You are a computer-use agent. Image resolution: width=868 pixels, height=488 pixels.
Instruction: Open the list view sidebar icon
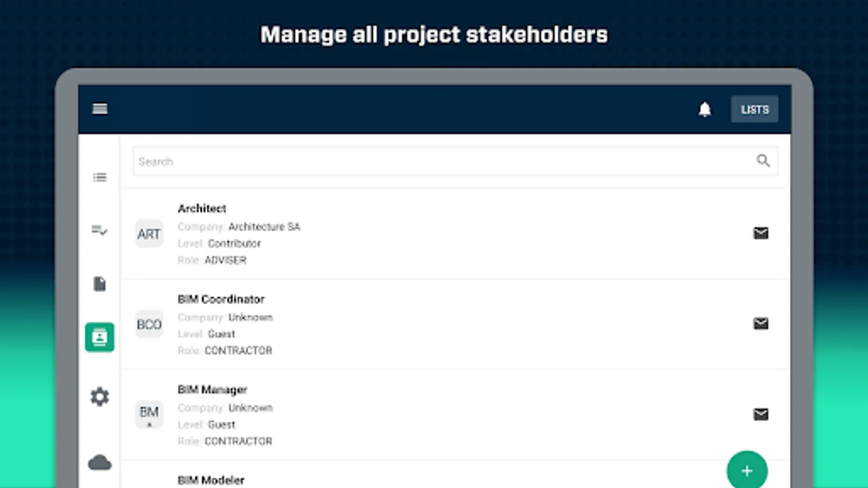tap(100, 177)
